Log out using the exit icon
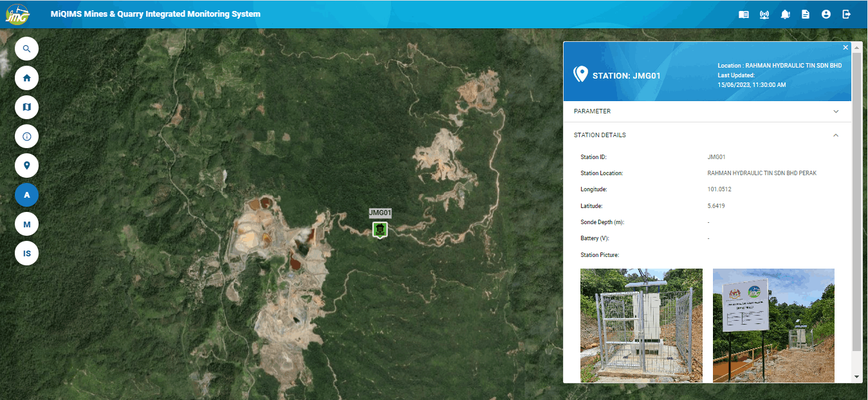The height and width of the screenshot is (400, 868). tap(847, 14)
